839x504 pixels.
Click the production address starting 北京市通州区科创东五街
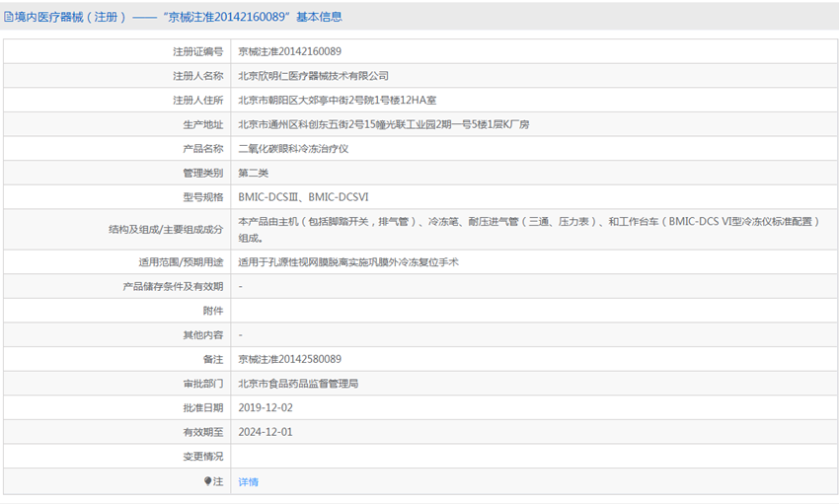click(384, 124)
